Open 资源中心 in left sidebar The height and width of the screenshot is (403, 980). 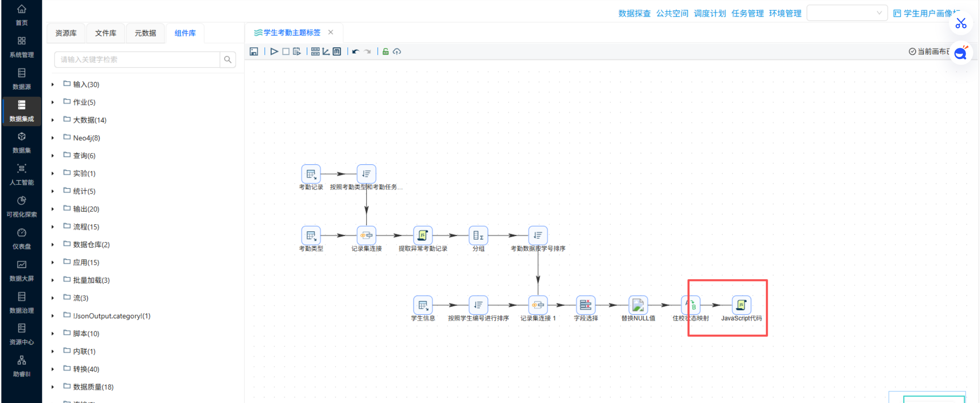tap(22, 334)
